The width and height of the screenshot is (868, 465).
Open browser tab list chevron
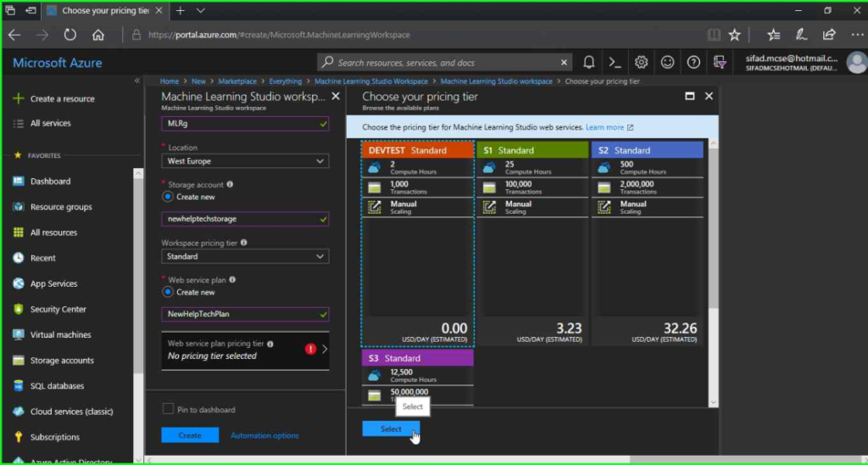[x=201, y=10]
